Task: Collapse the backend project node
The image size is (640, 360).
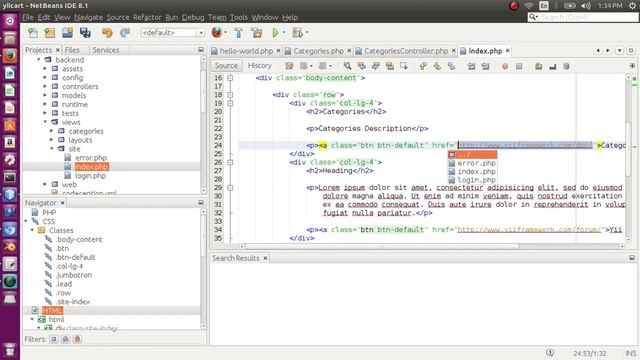Action: pos(39,60)
